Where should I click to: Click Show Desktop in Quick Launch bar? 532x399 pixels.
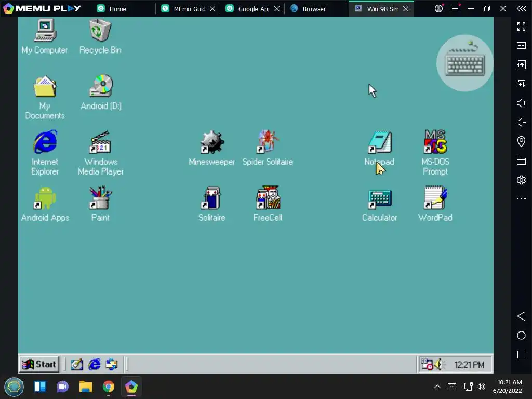[77, 365]
